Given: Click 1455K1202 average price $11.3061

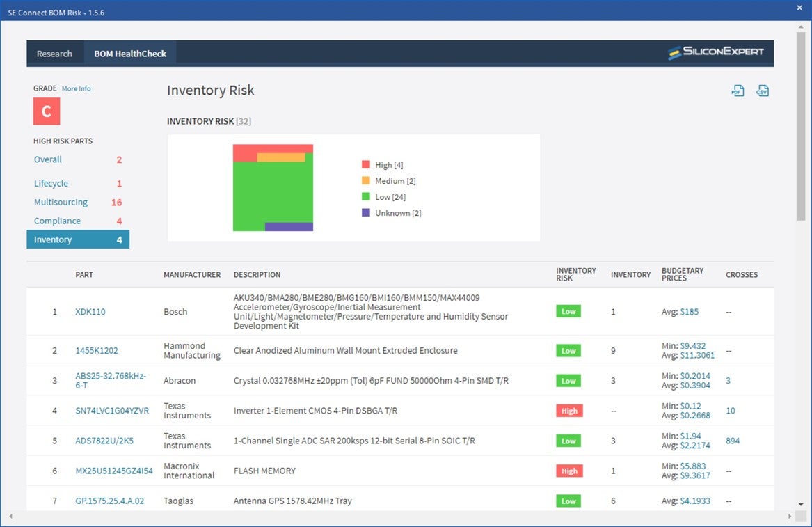Looking at the screenshot, I should [697, 355].
